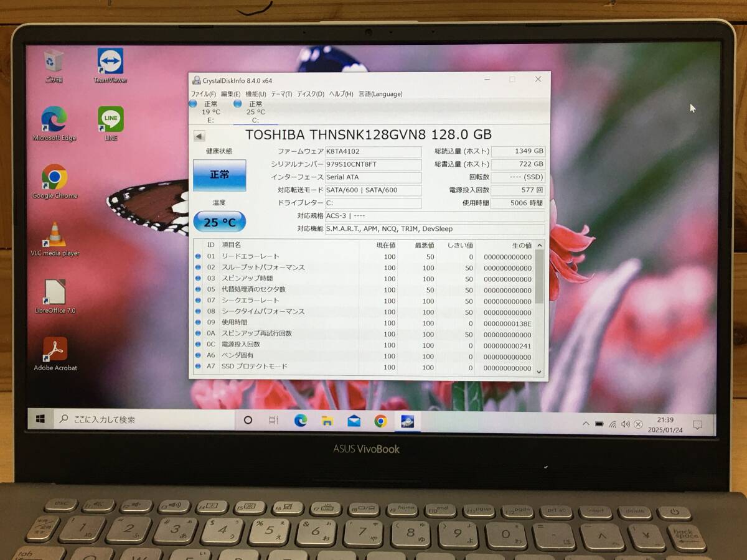Open Microsoft Edge desktop shortcut

(x=54, y=124)
